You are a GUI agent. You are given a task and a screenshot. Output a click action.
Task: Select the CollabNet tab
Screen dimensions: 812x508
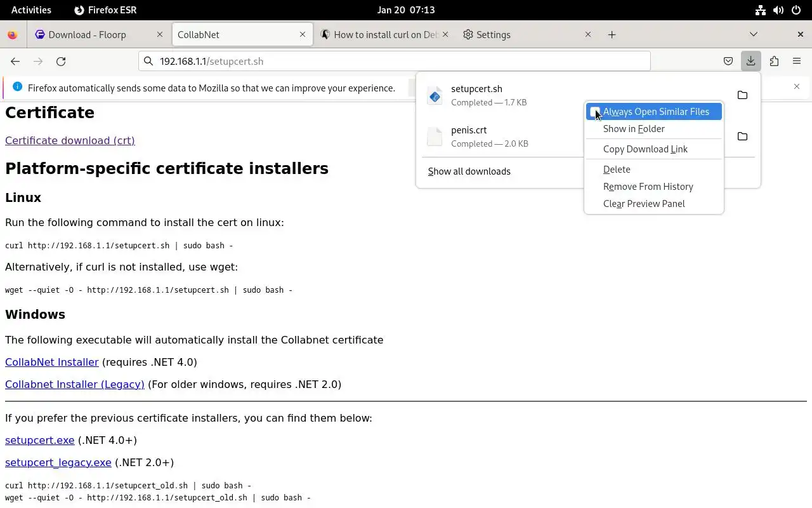pyautogui.click(x=242, y=34)
